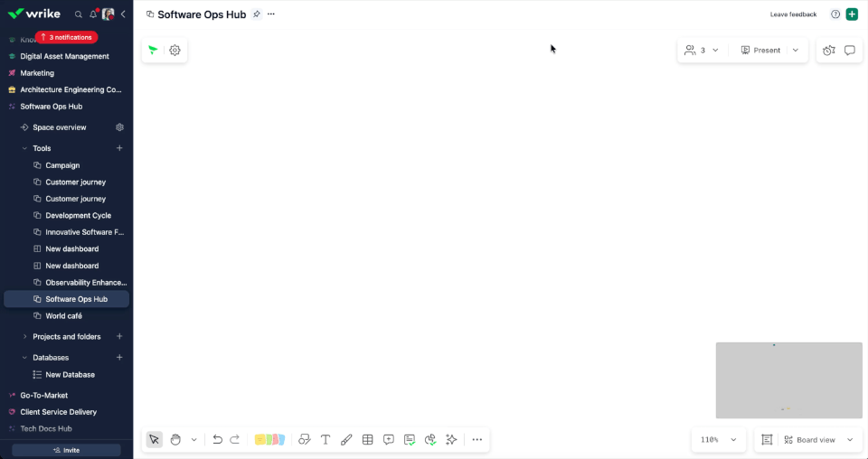
Task: Collapse the left sidebar
Action: pos(123,14)
